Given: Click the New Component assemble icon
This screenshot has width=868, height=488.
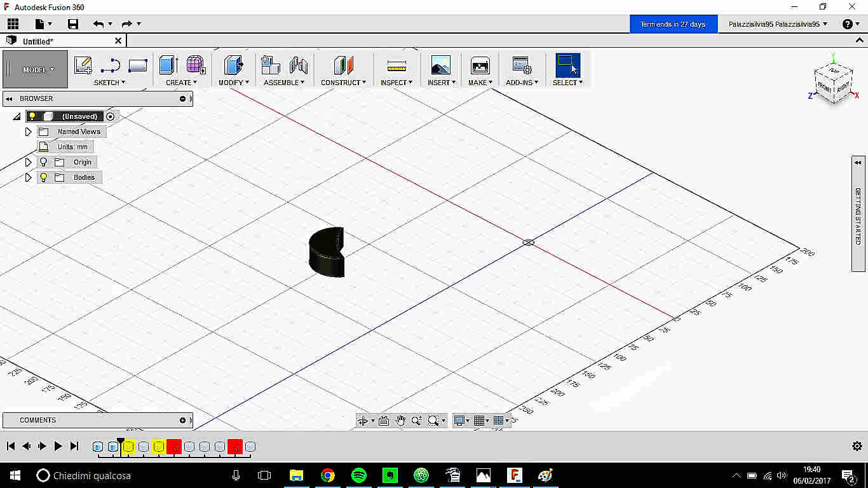Looking at the screenshot, I should tap(271, 65).
